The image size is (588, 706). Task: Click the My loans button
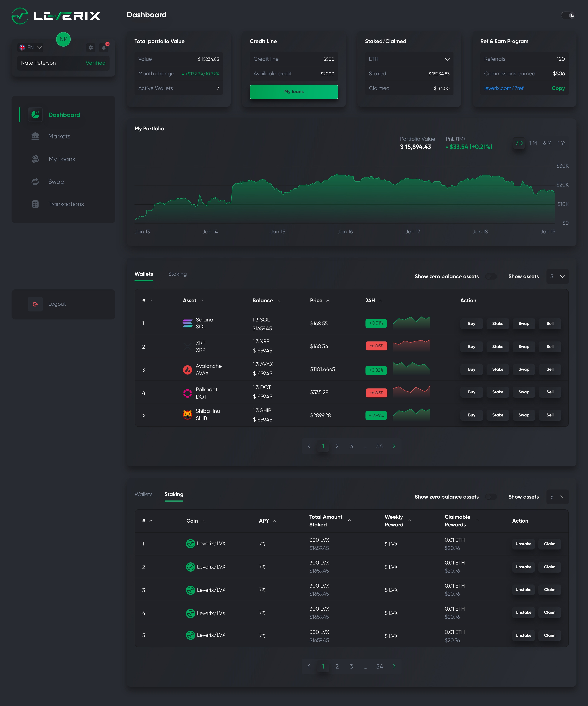click(294, 92)
